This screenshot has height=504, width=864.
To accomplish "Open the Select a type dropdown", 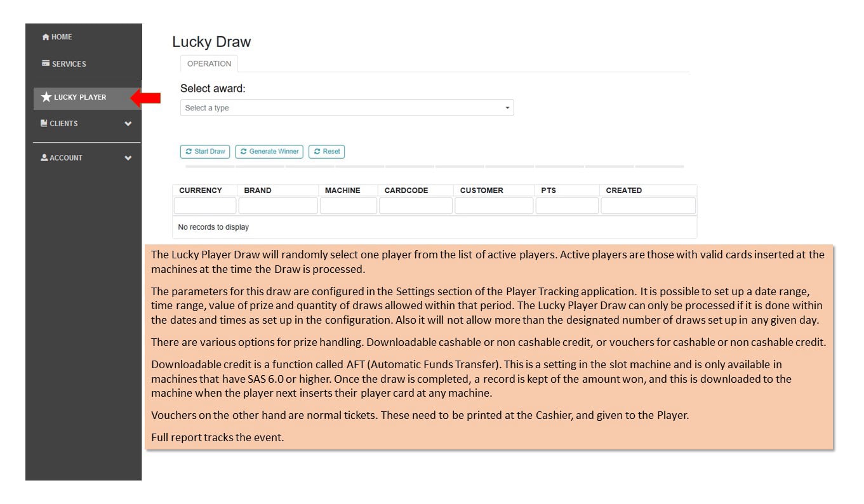I will pyautogui.click(x=347, y=108).
